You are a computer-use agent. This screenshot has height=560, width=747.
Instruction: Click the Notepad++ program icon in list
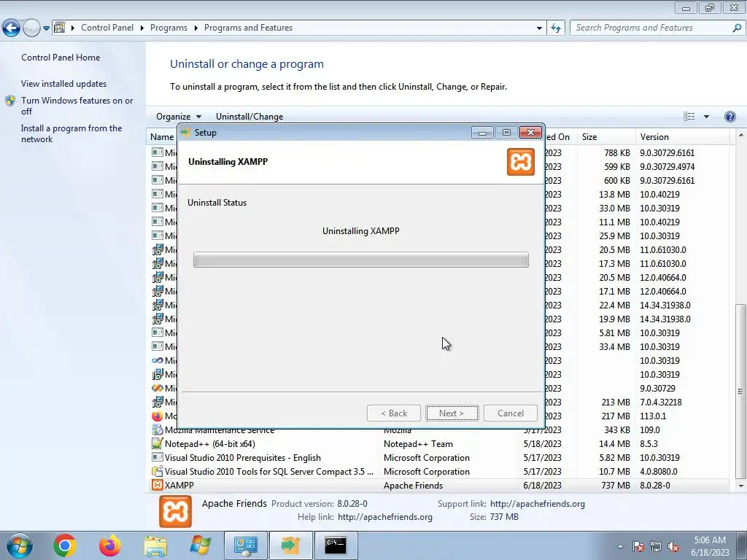(158, 444)
